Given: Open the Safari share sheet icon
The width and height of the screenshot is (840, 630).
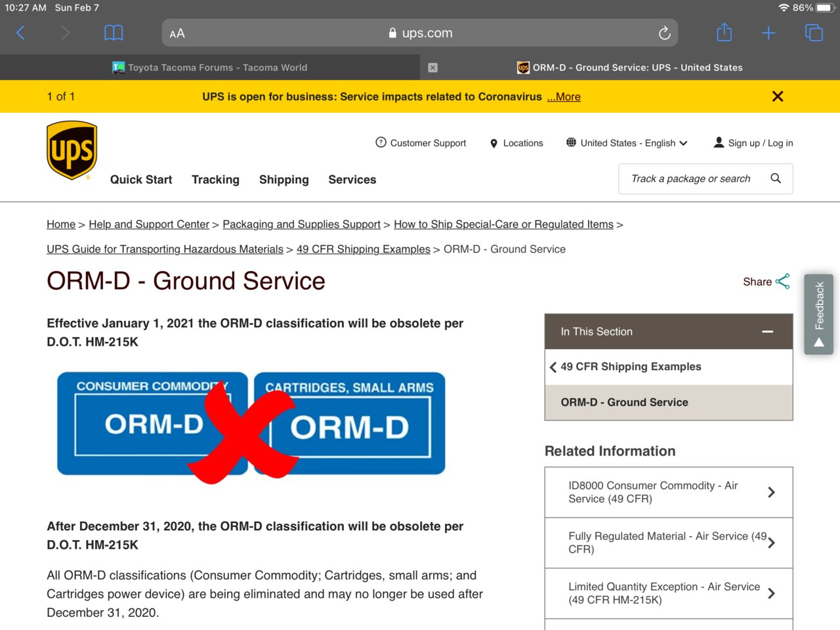Looking at the screenshot, I should (x=724, y=32).
